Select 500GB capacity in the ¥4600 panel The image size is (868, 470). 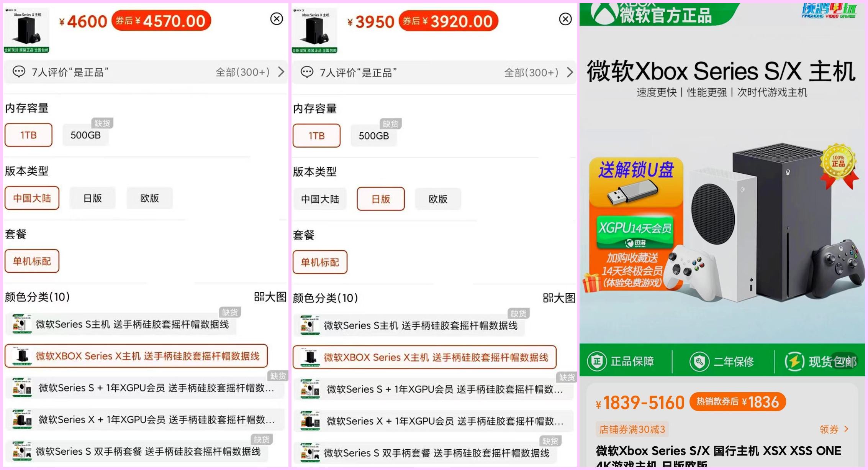pos(86,135)
